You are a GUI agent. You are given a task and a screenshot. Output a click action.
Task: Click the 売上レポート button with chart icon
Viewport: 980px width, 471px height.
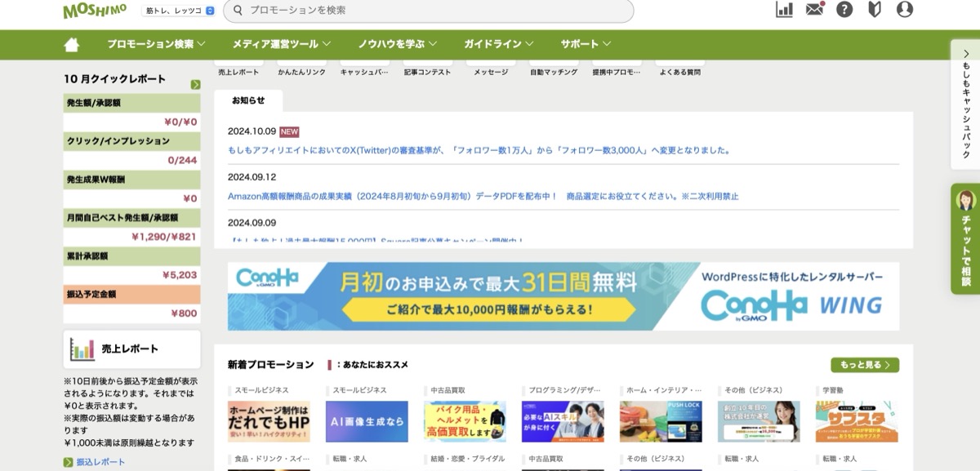[131, 349]
